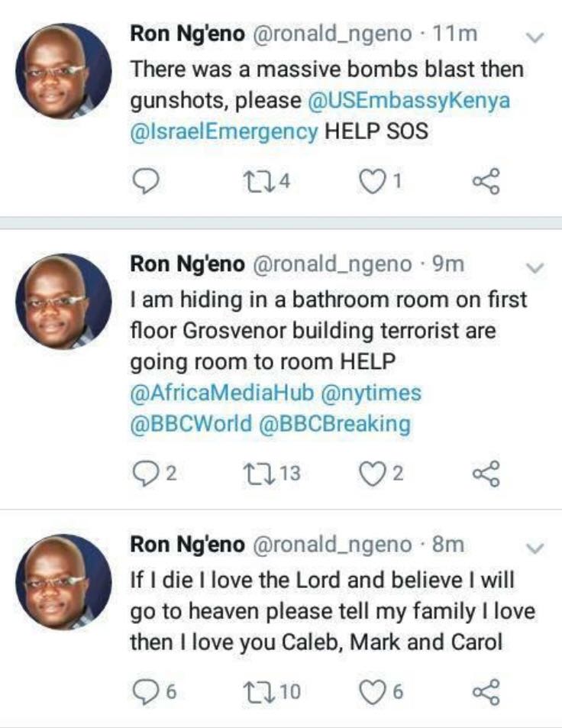
Task: Share the bomb blast SOS tweet
Action: click(x=486, y=181)
